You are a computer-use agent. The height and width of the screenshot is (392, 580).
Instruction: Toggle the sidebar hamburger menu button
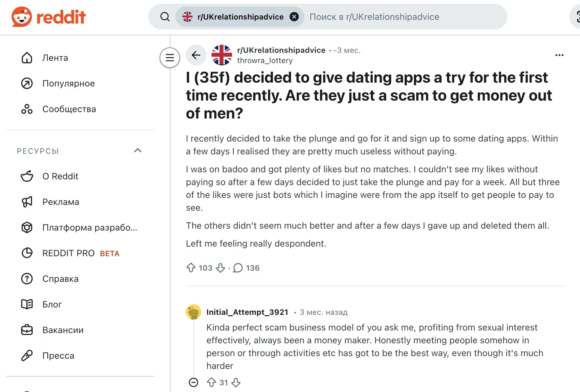pos(170,58)
